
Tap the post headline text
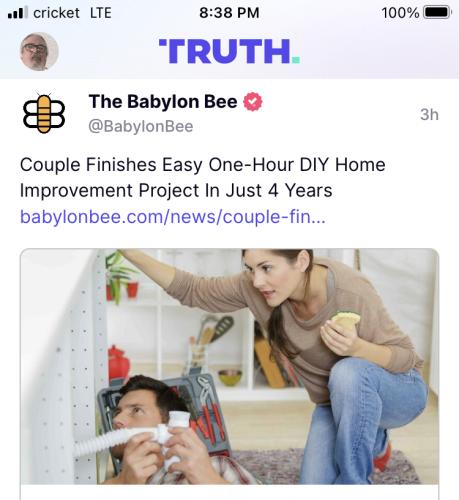tap(203, 177)
